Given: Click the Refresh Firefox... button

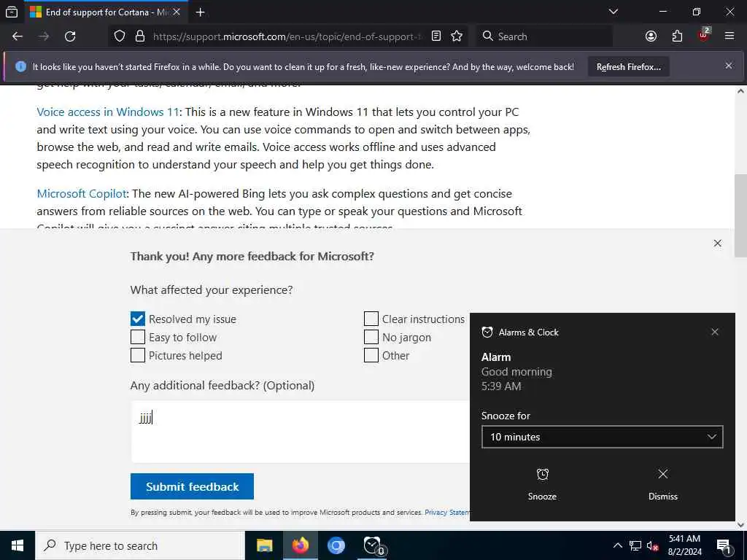Looking at the screenshot, I should (x=628, y=66).
